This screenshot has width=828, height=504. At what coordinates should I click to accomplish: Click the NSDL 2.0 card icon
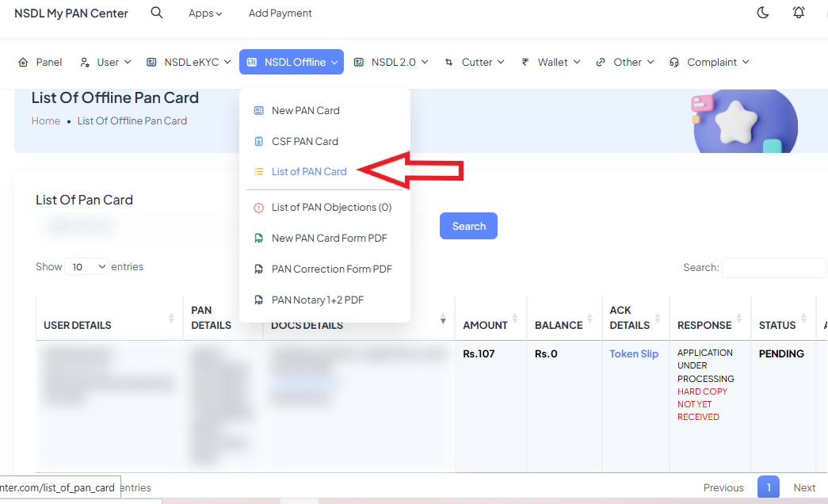(359, 63)
